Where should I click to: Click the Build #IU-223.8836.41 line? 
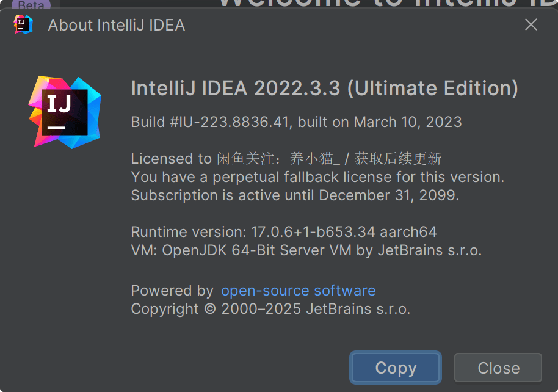(x=297, y=122)
